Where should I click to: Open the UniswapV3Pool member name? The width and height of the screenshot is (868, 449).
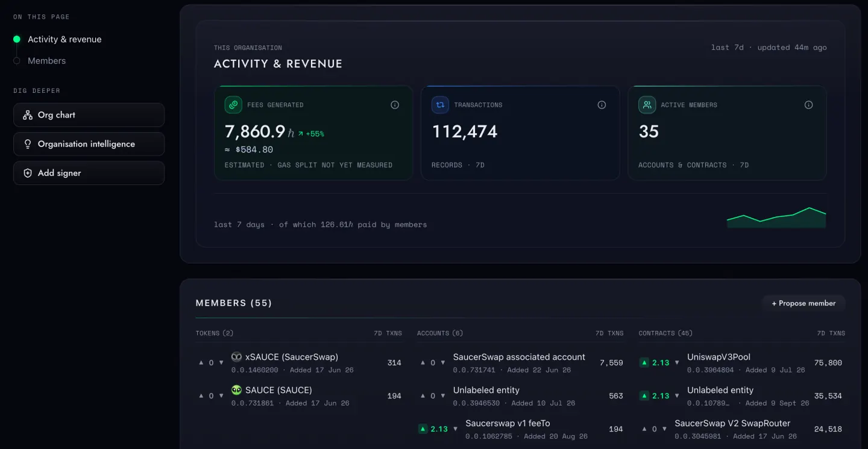(719, 357)
